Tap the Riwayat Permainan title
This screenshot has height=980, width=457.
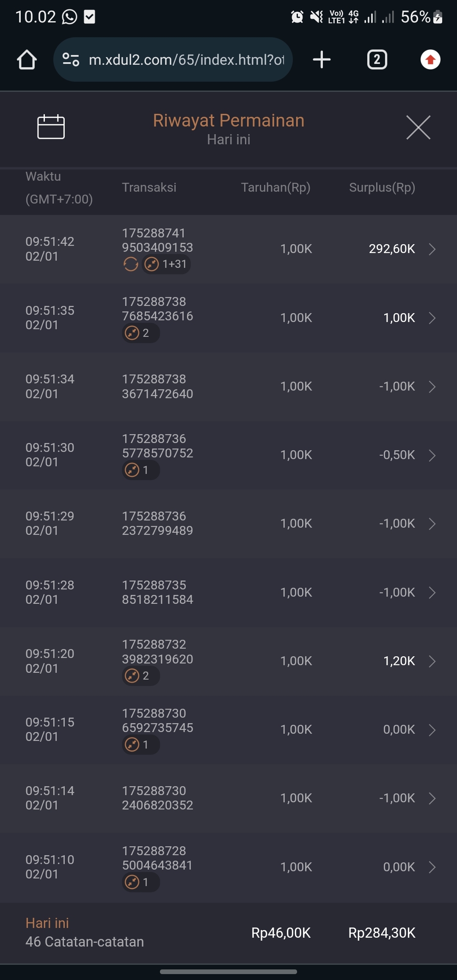228,121
